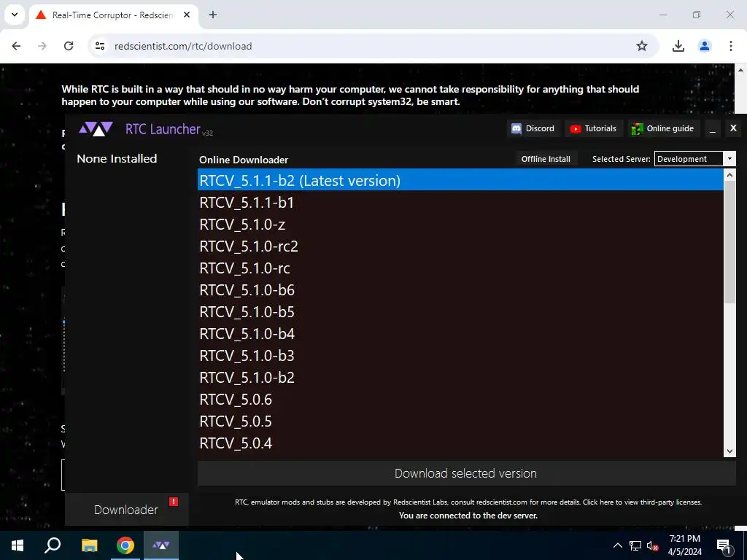Click the version list scroll-up arrow

click(729, 175)
